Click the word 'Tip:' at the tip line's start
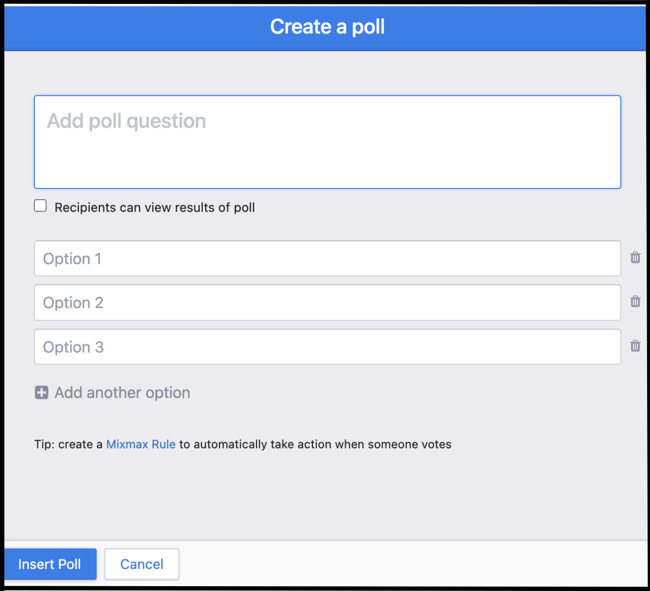Image resolution: width=650 pixels, height=591 pixels. (45, 444)
